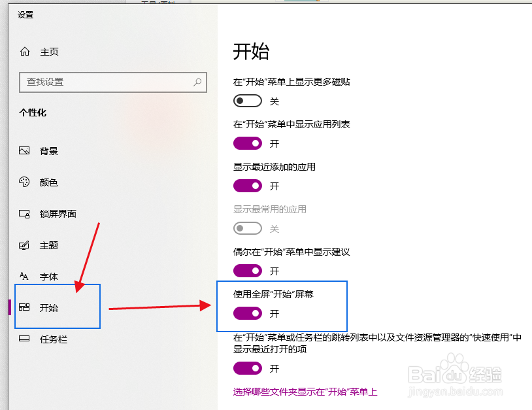Open the 锁屏界面 lock screen icon
The image size is (532, 410).
[x=24, y=213]
